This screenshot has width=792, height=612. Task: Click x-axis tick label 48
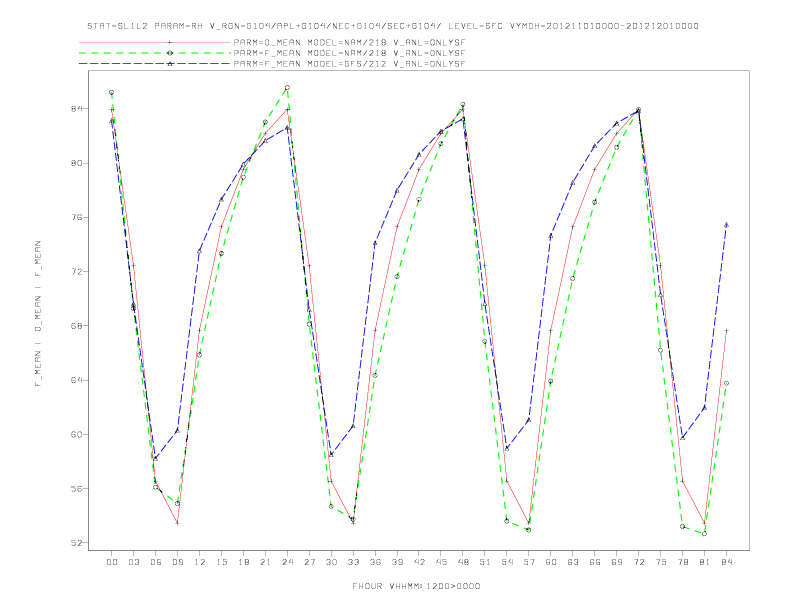463,562
